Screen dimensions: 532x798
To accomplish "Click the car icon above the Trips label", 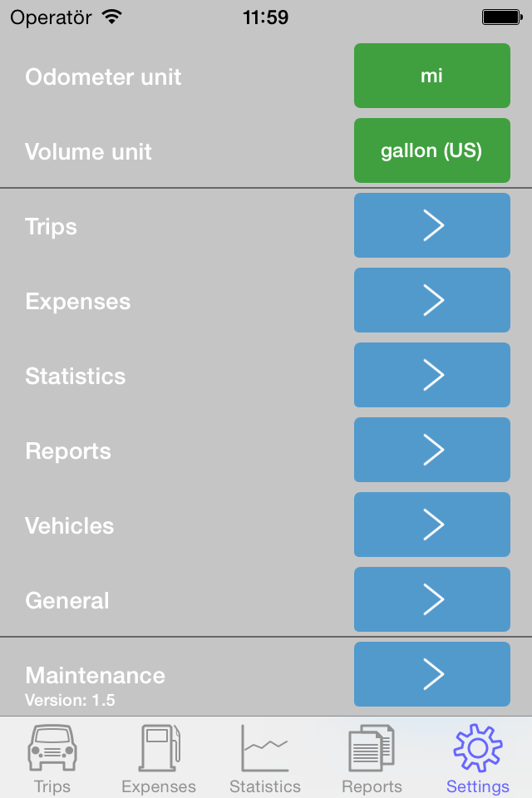I will 52,748.
